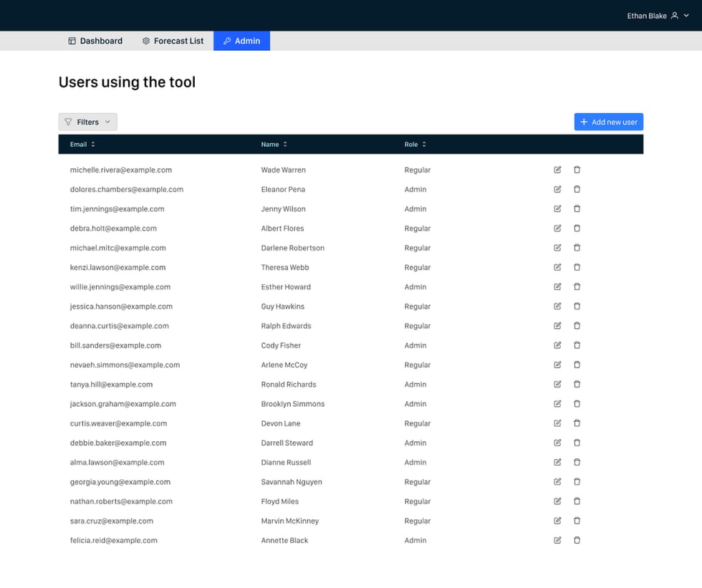702x588 pixels.
Task: Click the name Brooklyn Simmons
Action: [293, 404]
